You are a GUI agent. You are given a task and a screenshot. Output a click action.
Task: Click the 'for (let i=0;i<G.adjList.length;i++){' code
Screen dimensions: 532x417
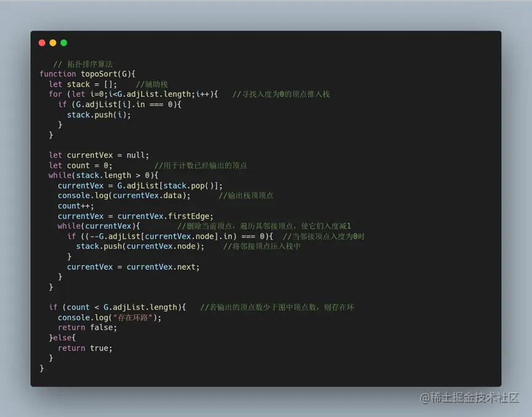(133, 94)
